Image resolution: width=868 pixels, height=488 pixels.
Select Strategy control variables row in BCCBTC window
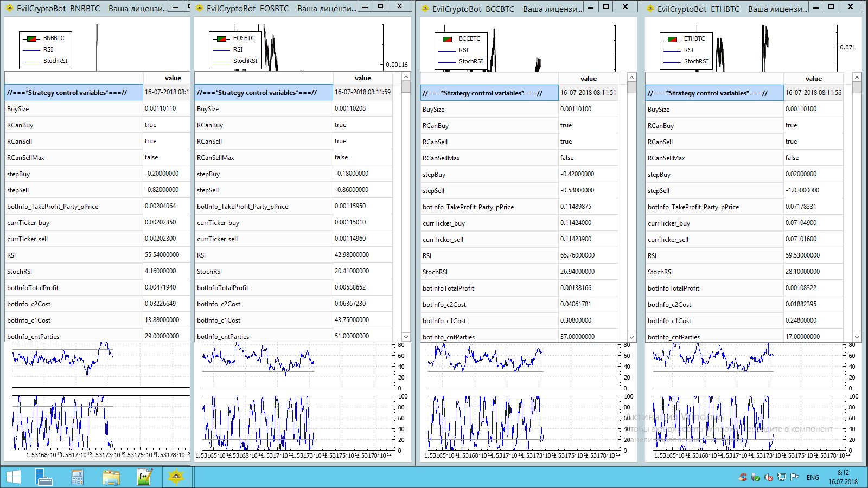489,93
